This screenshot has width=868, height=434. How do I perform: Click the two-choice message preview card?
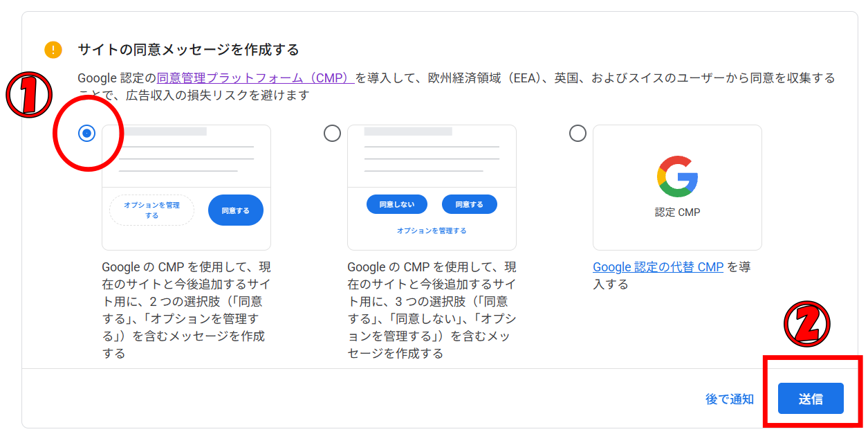click(186, 188)
